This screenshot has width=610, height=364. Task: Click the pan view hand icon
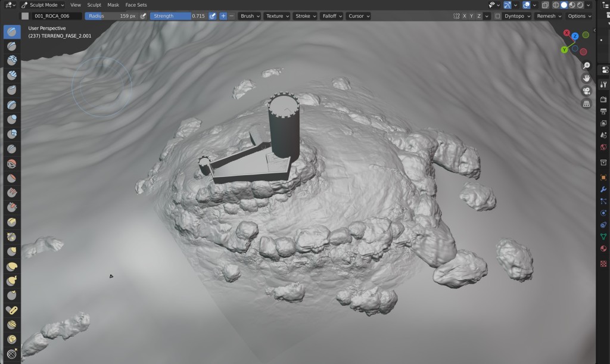tap(586, 77)
